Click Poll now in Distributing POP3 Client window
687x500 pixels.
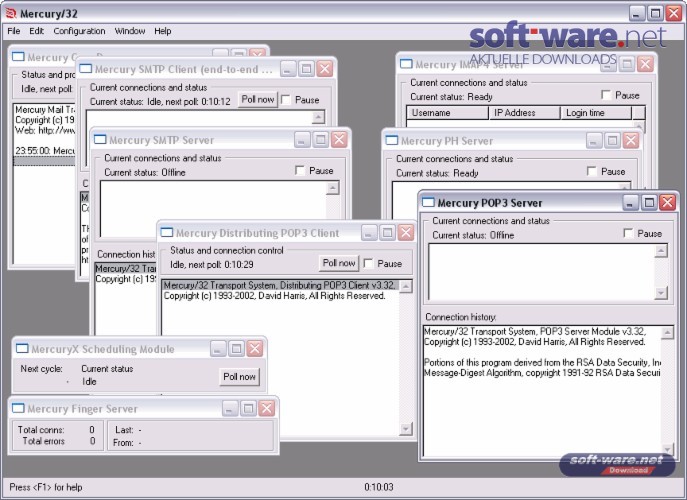339,263
